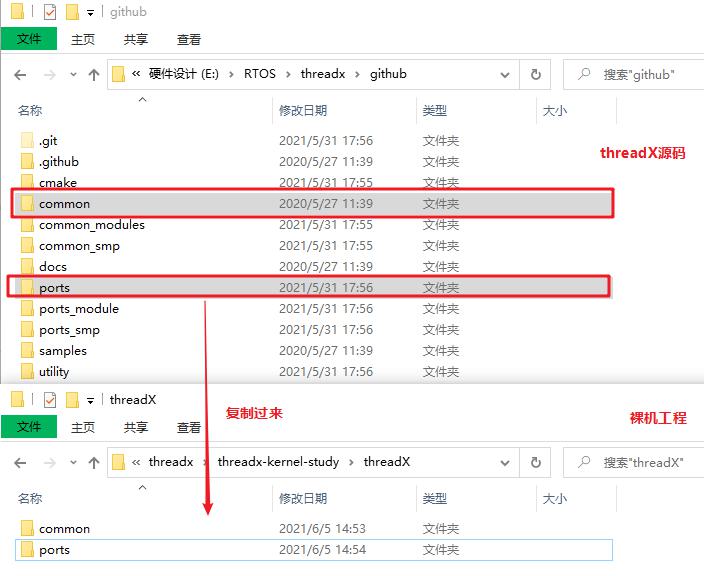Select RTOS in the address path

tap(260, 74)
